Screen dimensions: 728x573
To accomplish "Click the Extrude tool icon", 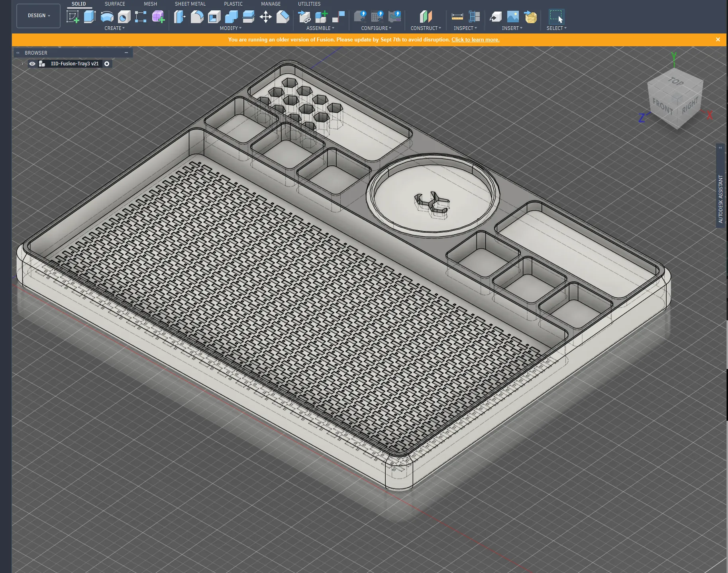I will 90,17.
